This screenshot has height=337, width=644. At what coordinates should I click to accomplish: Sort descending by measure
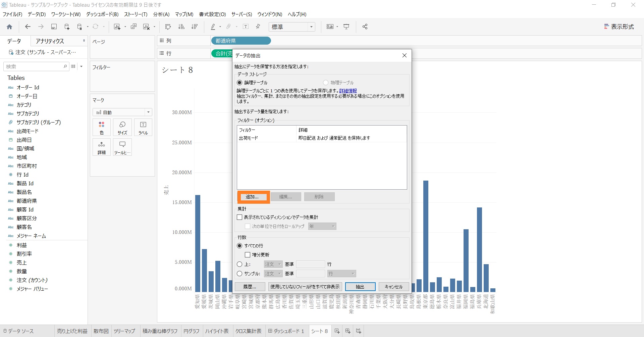pos(195,27)
